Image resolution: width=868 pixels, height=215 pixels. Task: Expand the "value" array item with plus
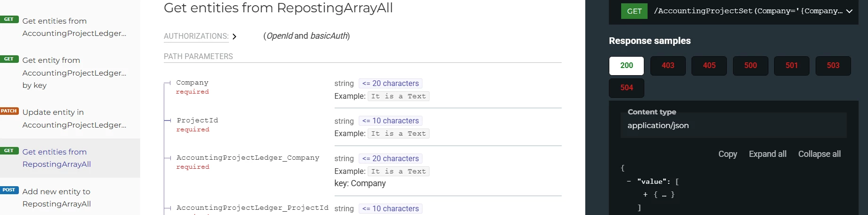pyautogui.click(x=645, y=195)
